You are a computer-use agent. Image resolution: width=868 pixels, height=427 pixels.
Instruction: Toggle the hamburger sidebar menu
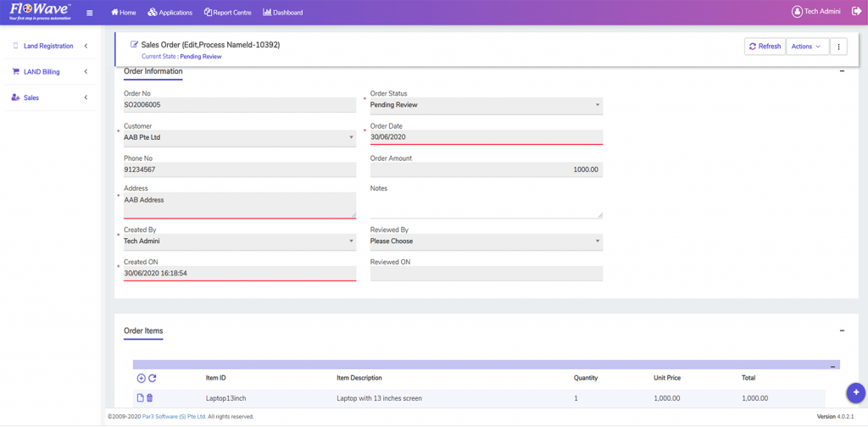[x=90, y=13]
